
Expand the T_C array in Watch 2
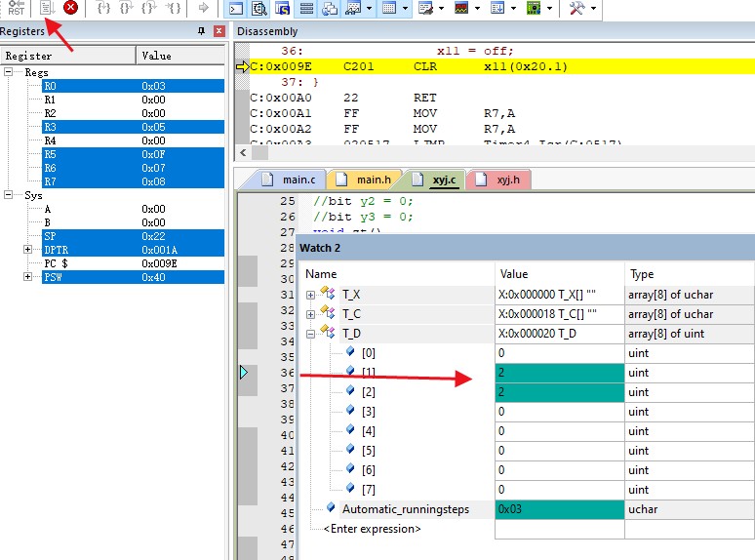coord(310,314)
